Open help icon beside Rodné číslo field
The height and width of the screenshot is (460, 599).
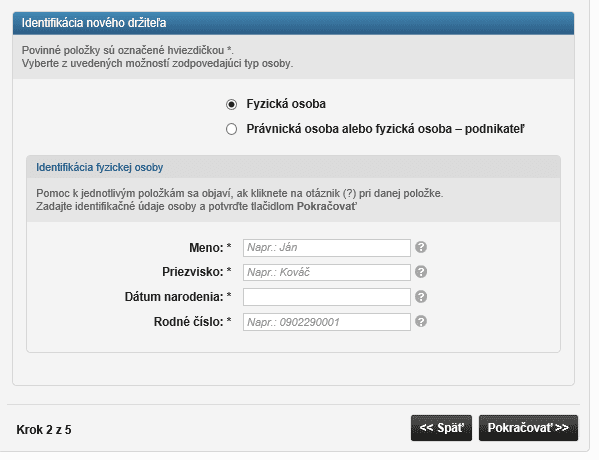tap(421, 321)
